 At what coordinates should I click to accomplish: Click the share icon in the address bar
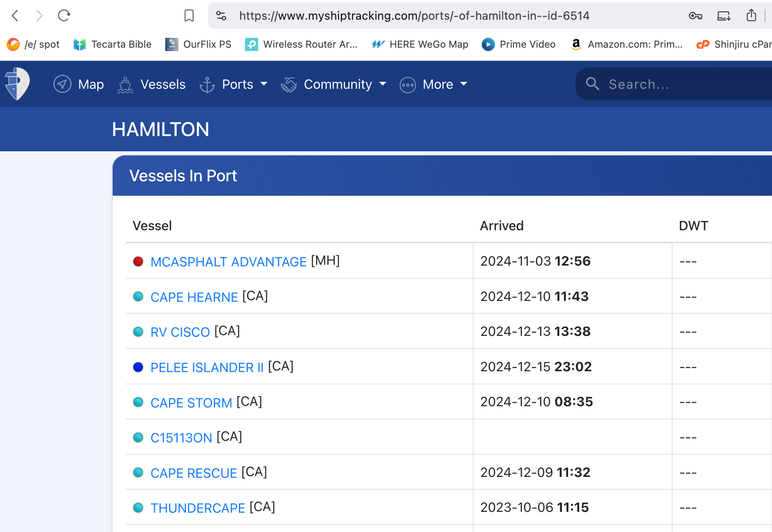coord(752,16)
